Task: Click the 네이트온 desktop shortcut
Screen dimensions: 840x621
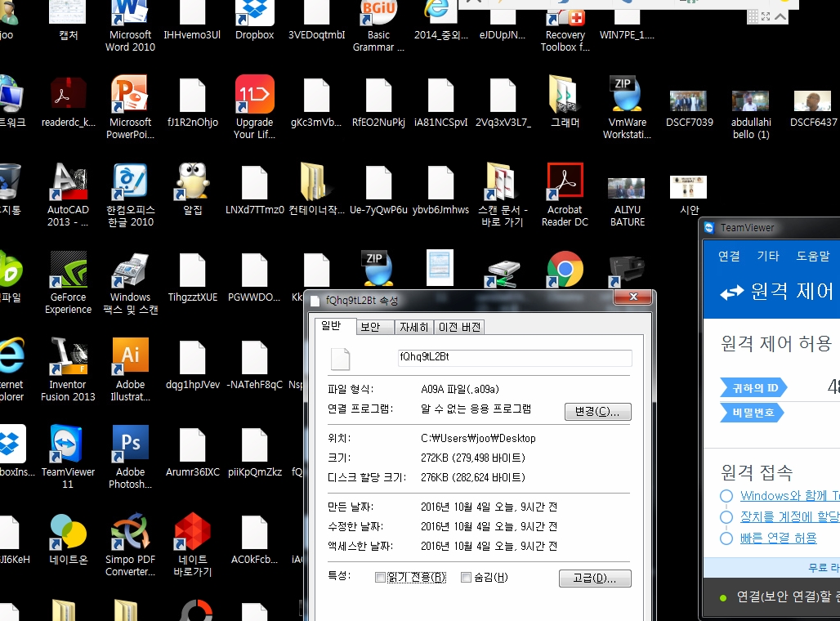Action: (x=68, y=531)
